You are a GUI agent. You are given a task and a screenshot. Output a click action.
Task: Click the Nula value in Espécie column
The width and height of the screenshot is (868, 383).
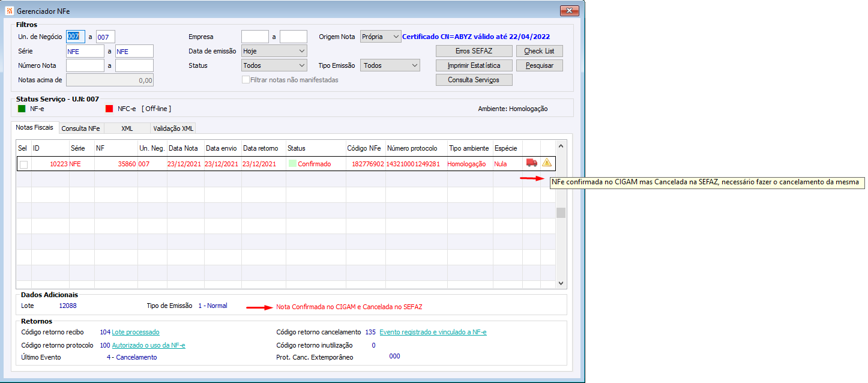point(501,164)
